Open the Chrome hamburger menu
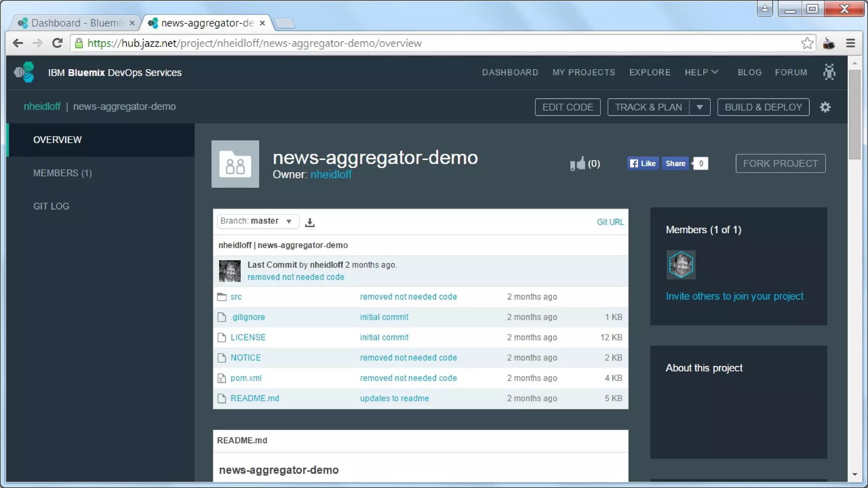868x488 pixels. tap(850, 43)
